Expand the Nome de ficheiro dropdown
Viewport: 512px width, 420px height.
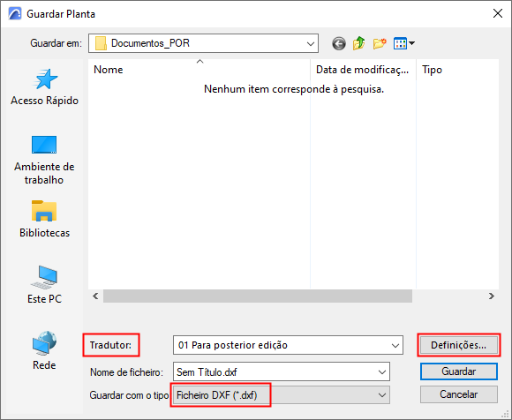[x=381, y=372]
